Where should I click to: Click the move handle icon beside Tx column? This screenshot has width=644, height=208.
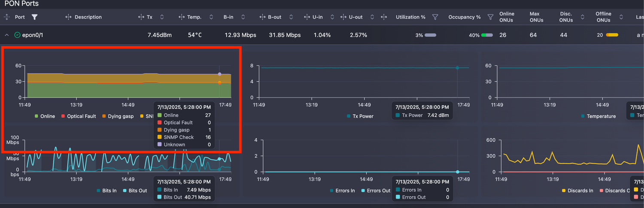[140, 17]
